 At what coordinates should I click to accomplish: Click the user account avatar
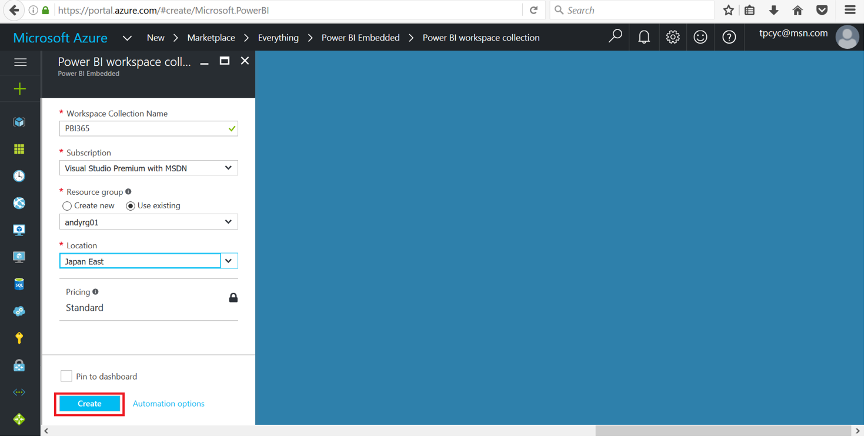pos(847,37)
